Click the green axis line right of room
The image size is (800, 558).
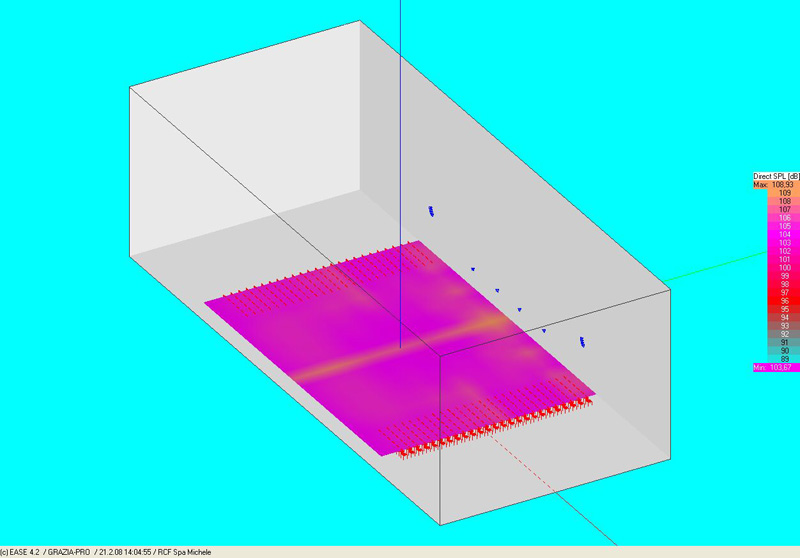click(720, 267)
